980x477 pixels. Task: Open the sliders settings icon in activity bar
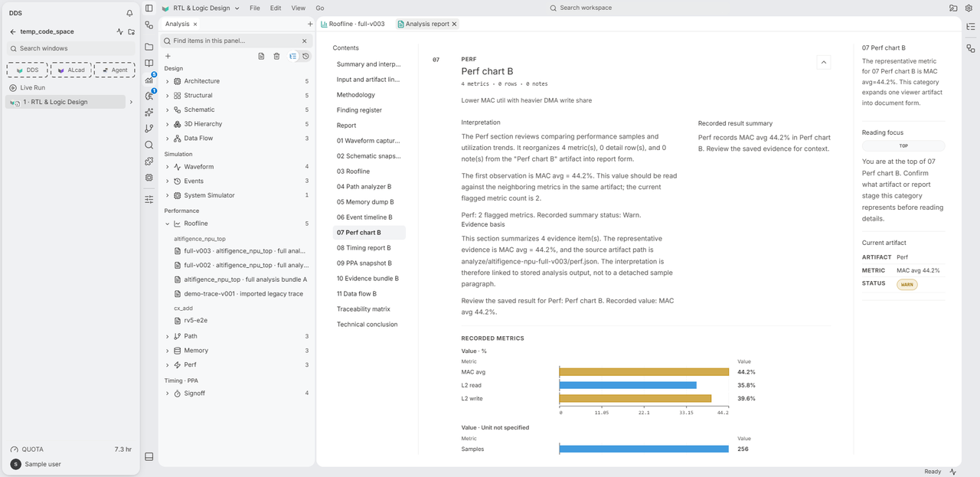click(x=149, y=199)
